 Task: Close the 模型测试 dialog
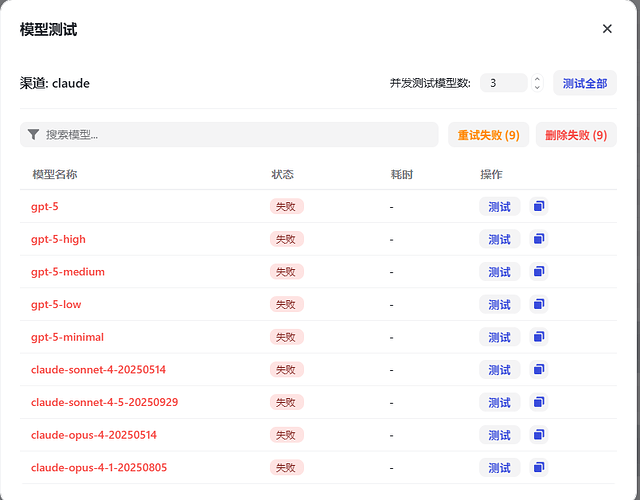[607, 29]
